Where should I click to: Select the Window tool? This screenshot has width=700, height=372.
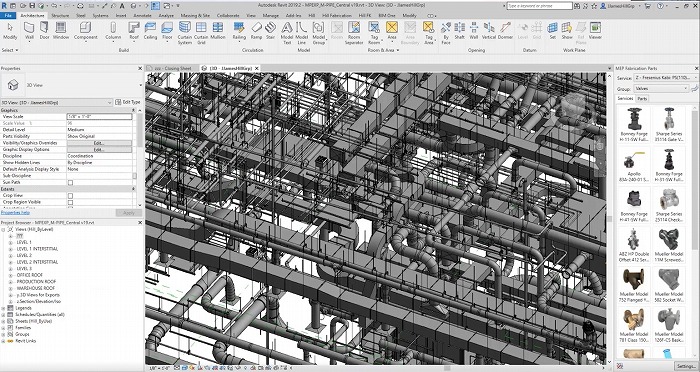pyautogui.click(x=61, y=31)
